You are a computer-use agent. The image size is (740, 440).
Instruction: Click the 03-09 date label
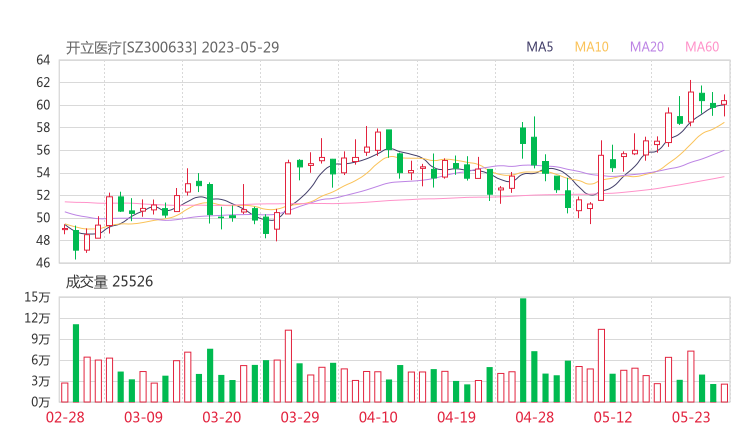tap(143, 417)
